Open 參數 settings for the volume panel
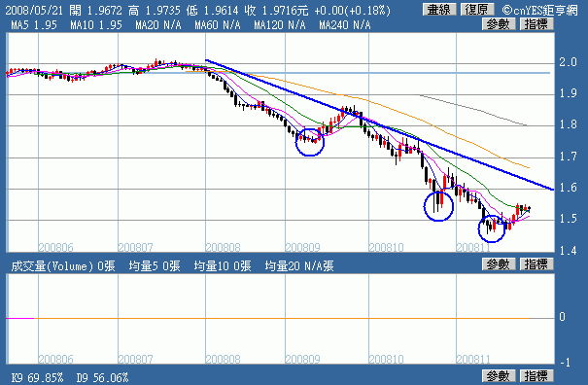This screenshot has width=588, height=385. click(499, 264)
